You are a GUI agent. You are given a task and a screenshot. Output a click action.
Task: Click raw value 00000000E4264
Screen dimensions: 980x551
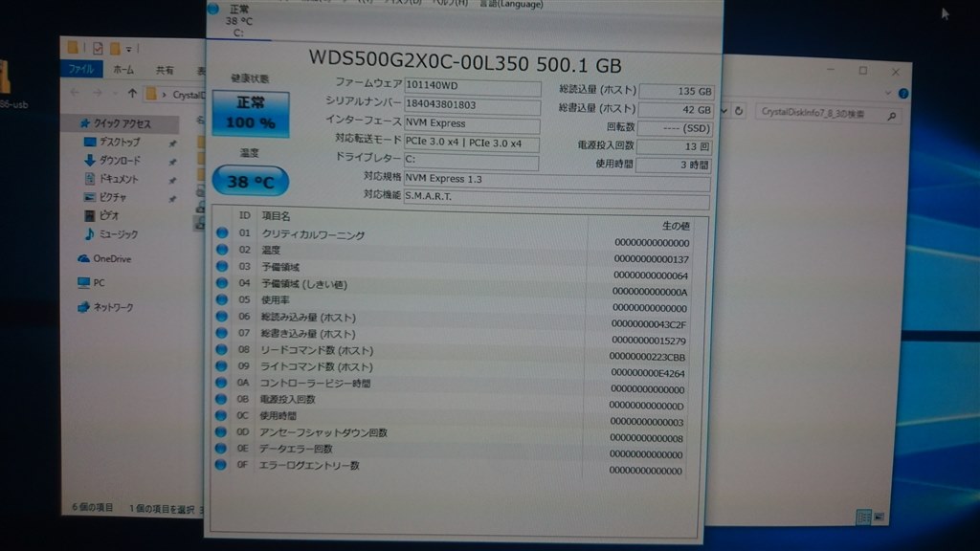click(648, 373)
